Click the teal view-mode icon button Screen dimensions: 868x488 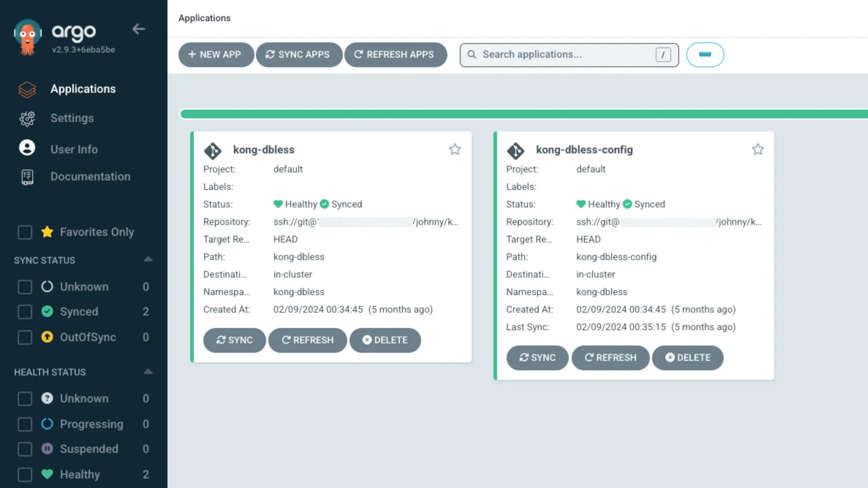705,55
